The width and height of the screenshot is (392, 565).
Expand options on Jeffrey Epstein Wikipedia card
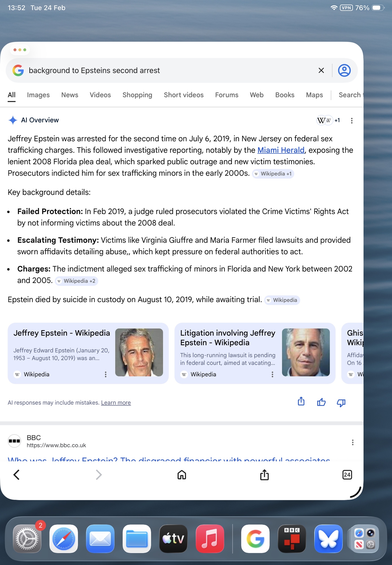106,374
